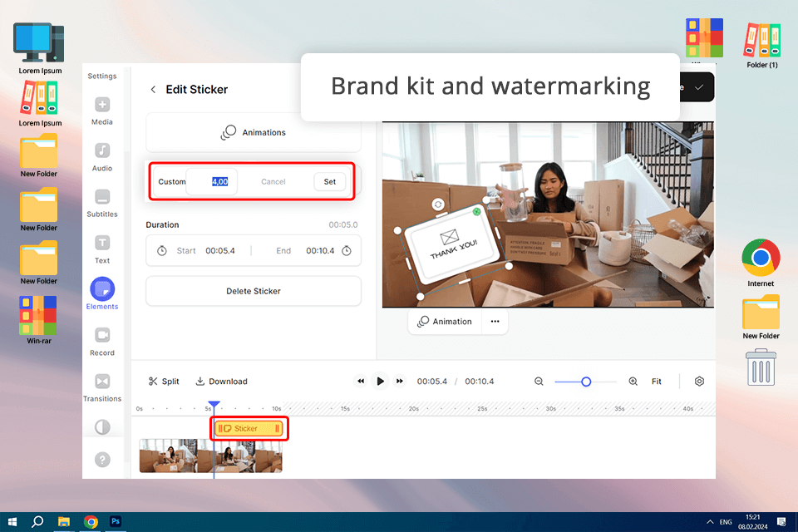Open the Lorem Ipsum computer desktop icon

[40, 48]
